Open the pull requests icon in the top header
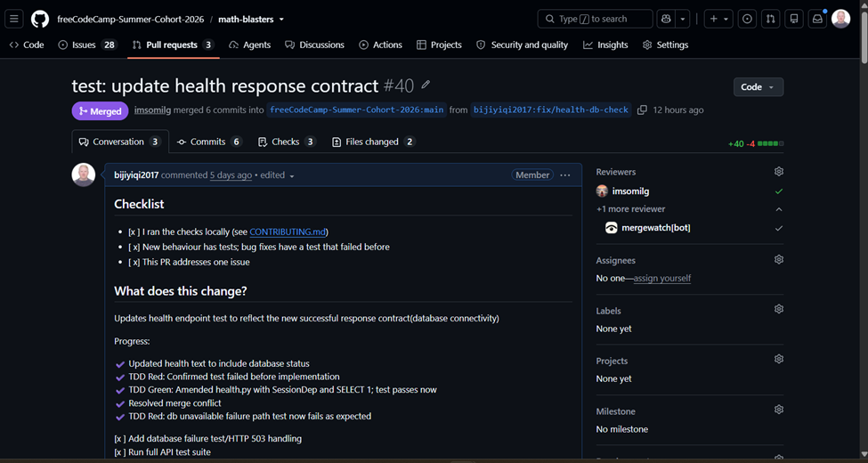Screen dimensions: 868x463 [x=770, y=19]
